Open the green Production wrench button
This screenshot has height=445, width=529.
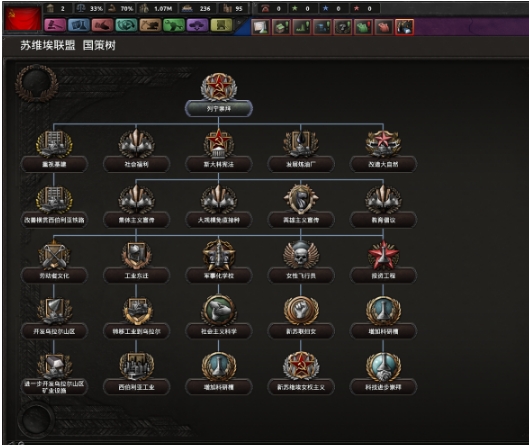point(174,25)
